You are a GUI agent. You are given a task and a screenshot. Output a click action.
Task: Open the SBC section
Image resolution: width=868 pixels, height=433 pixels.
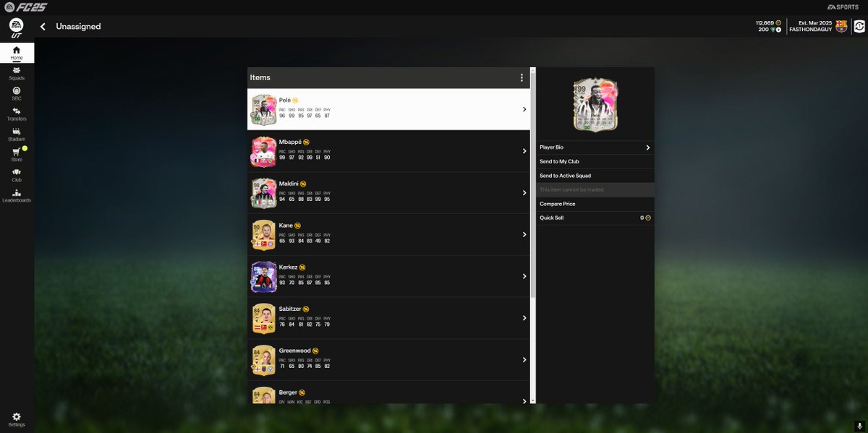click(x=16, y=92)
